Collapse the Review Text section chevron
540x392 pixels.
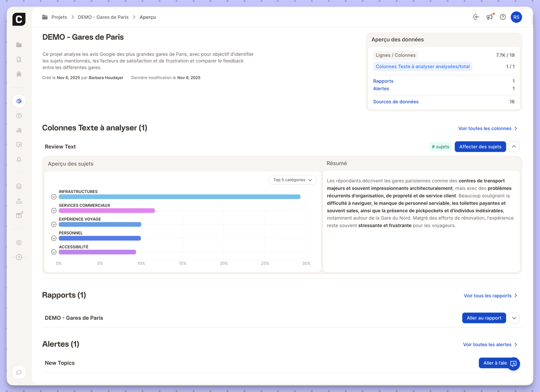[x=514, y=147]
